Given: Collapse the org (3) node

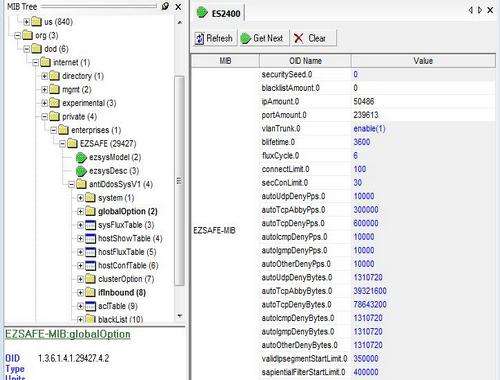Looking at the screenshot, I should (17, 35).
